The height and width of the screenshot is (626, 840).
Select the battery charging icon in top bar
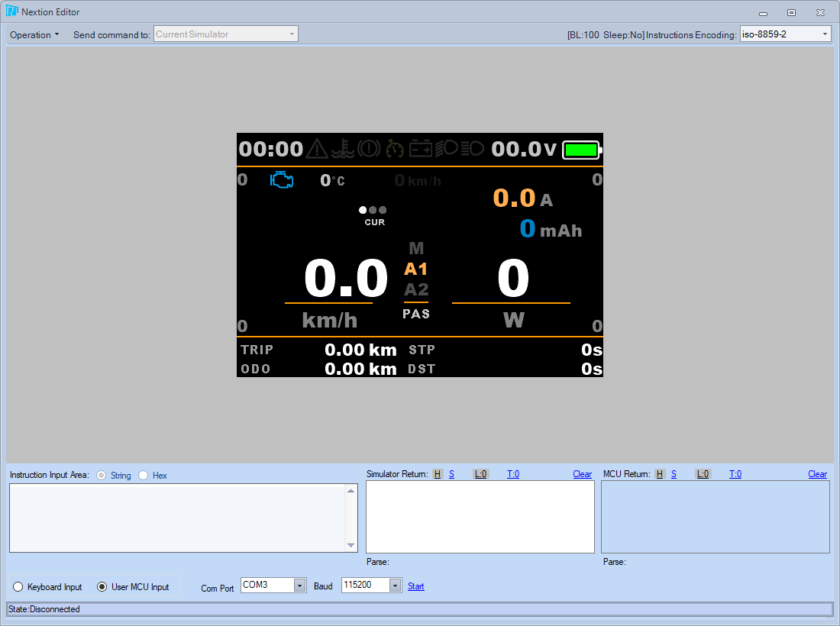coord(421,150)
